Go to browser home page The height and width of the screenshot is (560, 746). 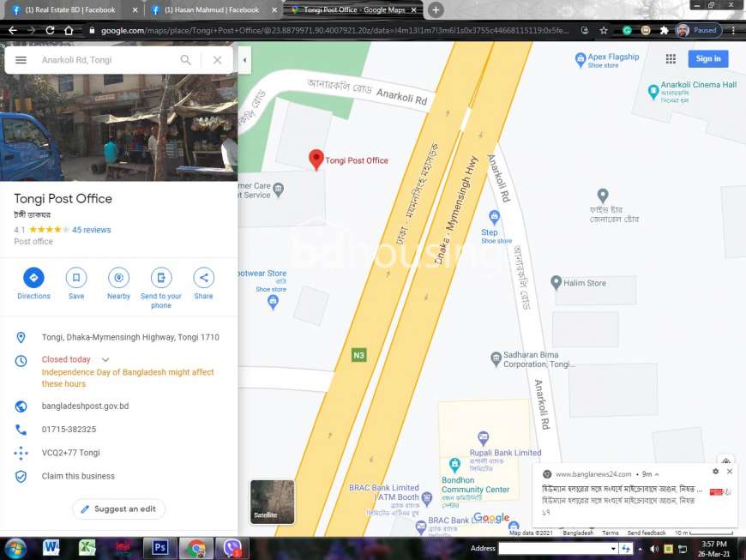coord(69,31)
